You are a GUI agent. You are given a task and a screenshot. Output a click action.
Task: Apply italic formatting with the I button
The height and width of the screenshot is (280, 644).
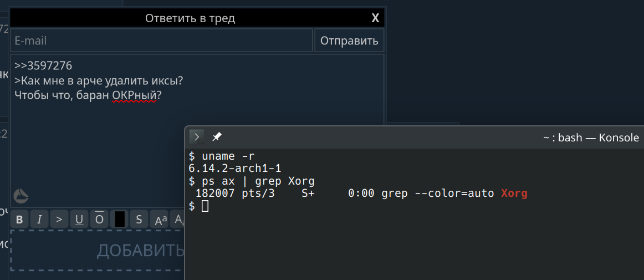click(39, 219)
